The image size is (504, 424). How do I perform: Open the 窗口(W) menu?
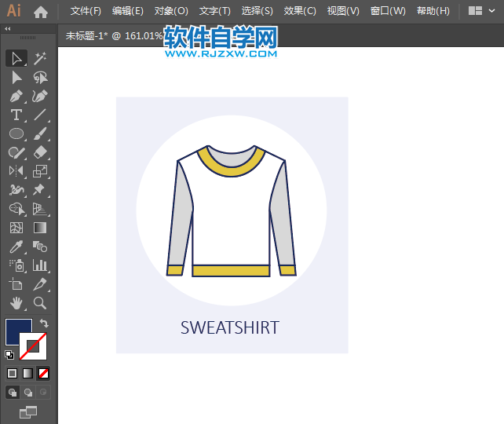click(388, 11)
